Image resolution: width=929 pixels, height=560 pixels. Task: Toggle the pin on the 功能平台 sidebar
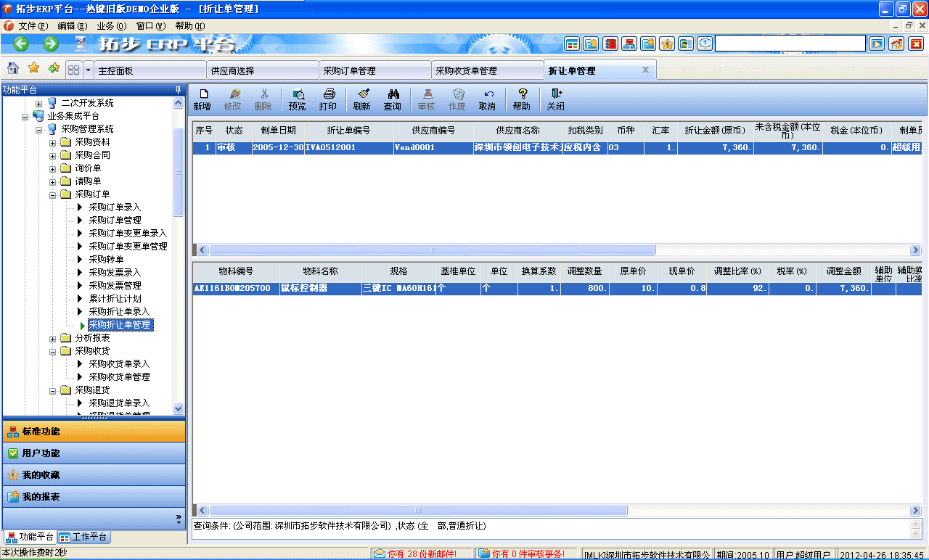pyautogui.click(x=179, y=89)
